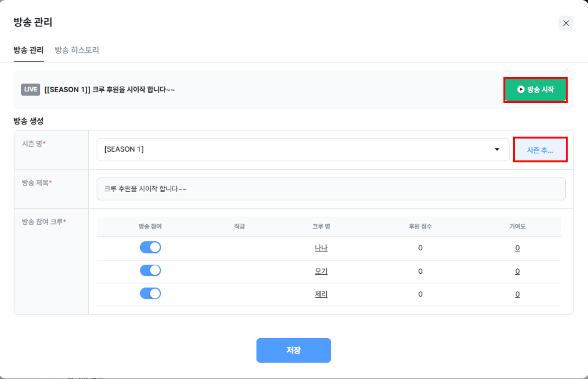Click the 방송 제목 text input field
The image size is (588, 379).
pos(331,189)
